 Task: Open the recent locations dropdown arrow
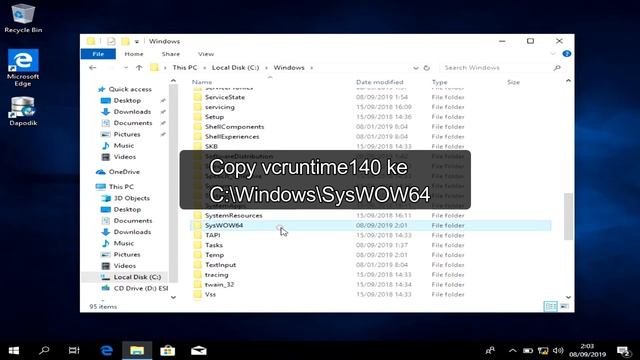(126, 68)
